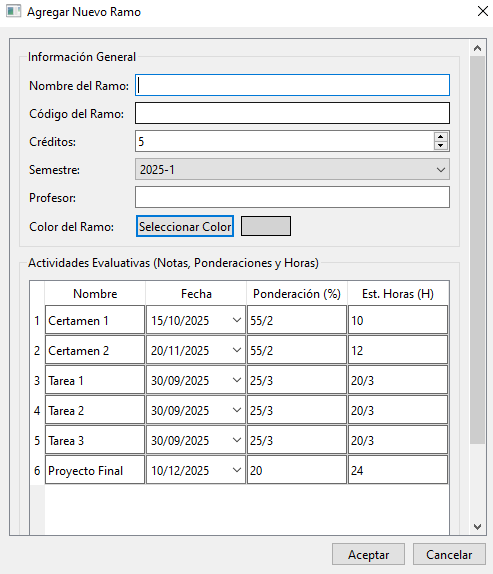Expand the Certamen 1 date dropdown arrow
Screen dimensions: 493x574
tap(237, 320)
